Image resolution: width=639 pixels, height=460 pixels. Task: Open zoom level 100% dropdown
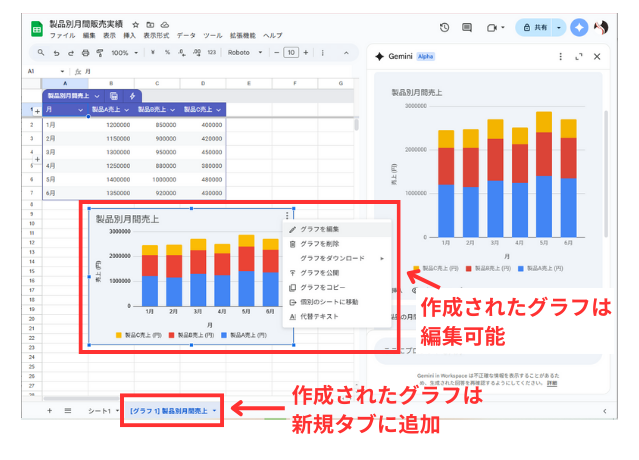coord(125,52)
